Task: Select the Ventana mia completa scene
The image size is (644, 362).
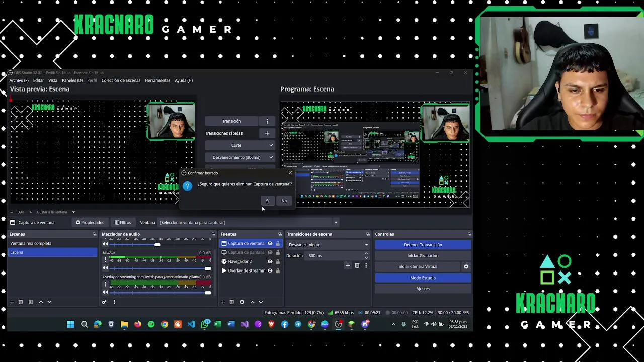Action: coord(52,243)
